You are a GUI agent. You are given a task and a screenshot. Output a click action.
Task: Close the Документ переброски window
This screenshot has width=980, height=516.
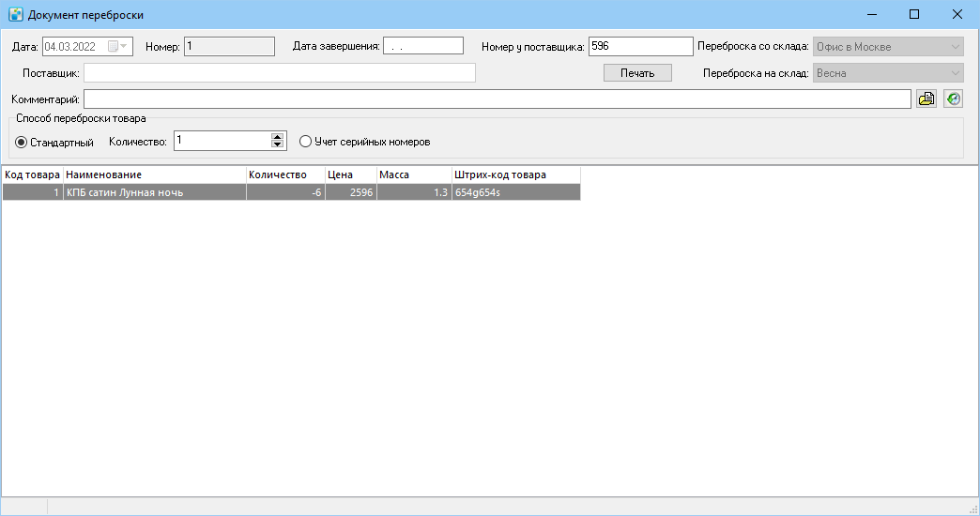pos(957,14)
